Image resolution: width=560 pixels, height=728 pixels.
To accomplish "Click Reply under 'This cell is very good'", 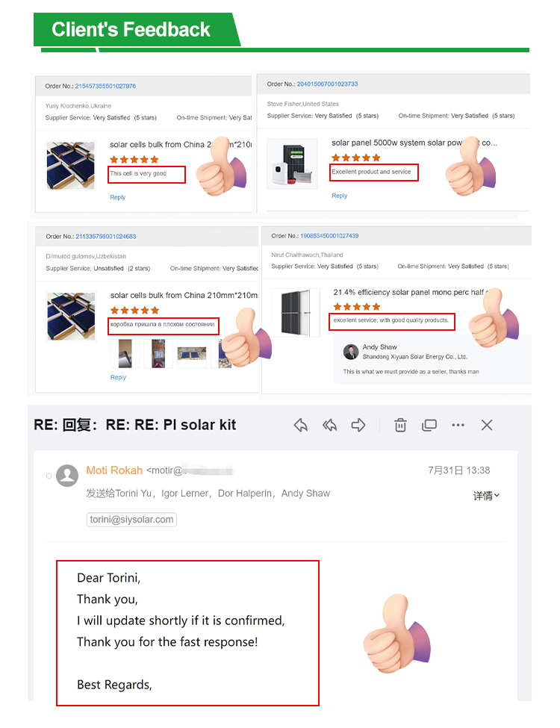I will coord(117,197).
